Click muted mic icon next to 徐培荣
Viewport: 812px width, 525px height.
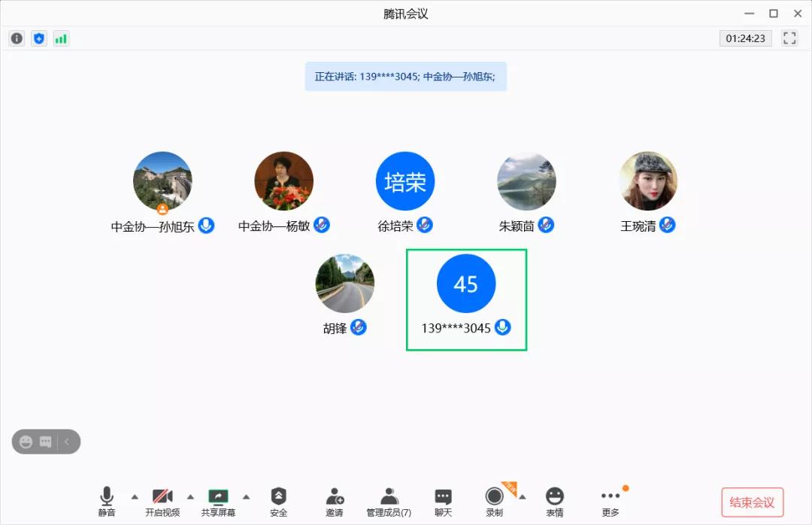[x=425, y=225]
